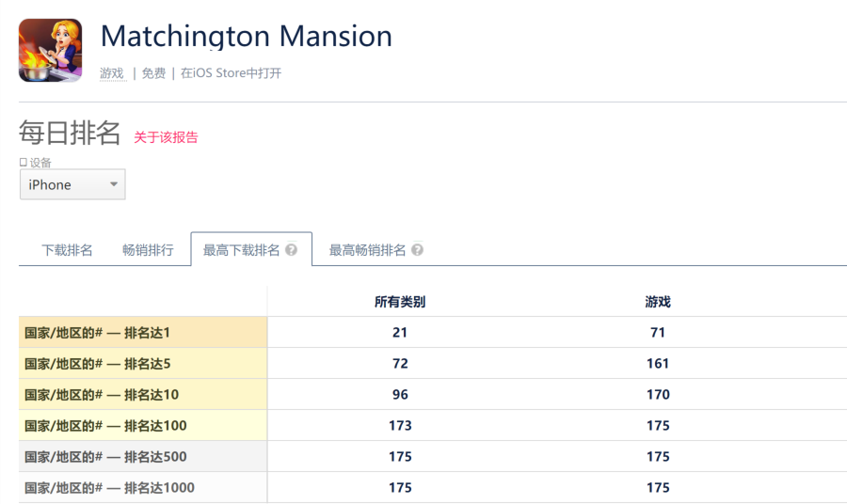The height and width of the screenshot is (504, 847).
Task: Open the iPhone device dropdown
Action: pos(72,184)
